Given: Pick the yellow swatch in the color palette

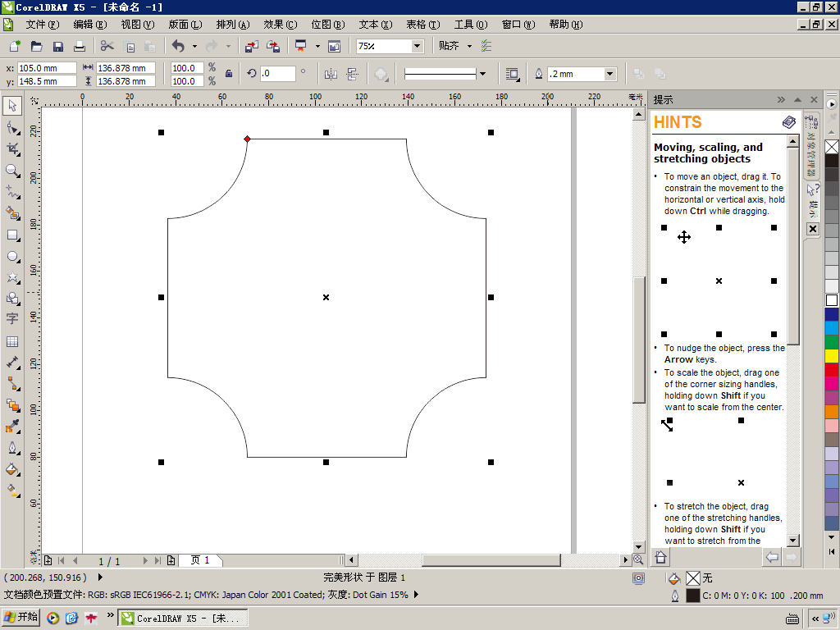Looking at the screenshot, I should 832,356.
